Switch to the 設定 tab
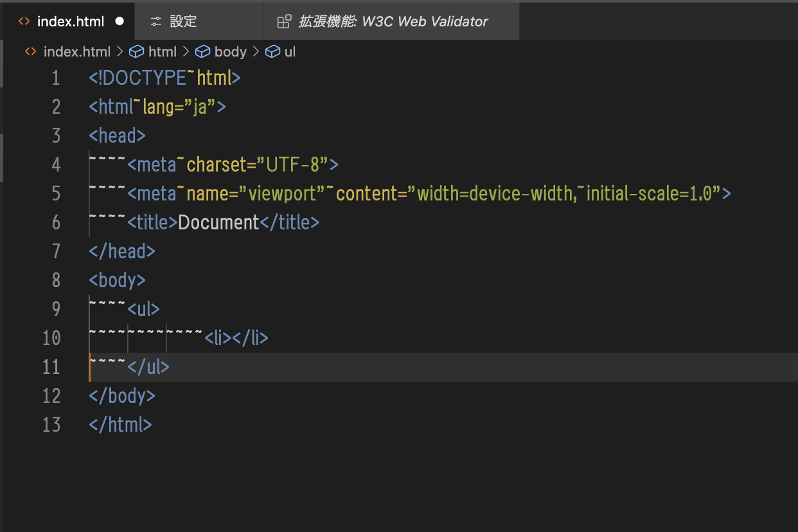The image size is (798, 532). coord(183,21)
